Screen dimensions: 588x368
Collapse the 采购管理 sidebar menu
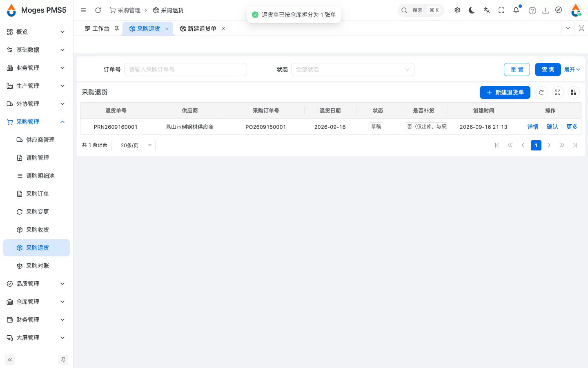[36, 122]
